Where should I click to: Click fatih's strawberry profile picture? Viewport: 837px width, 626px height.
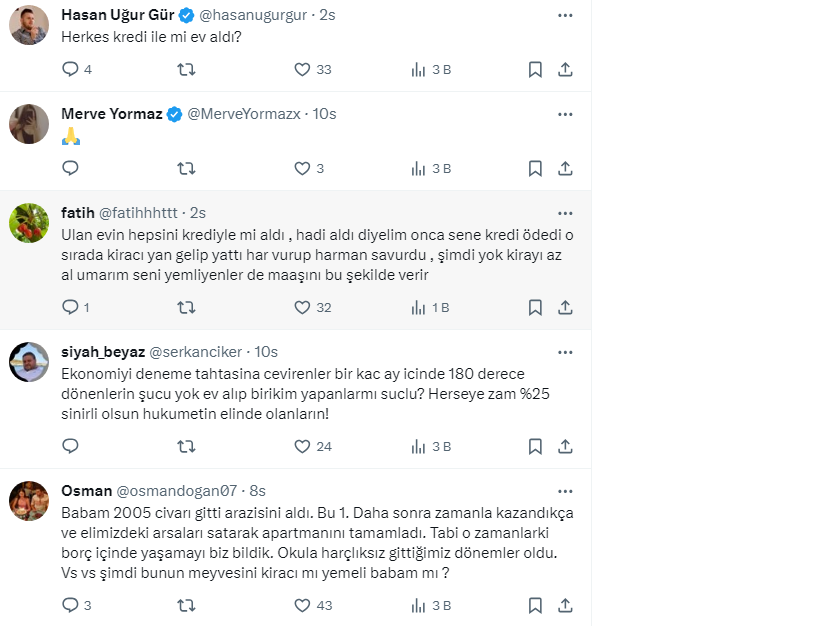pos(29,223)
